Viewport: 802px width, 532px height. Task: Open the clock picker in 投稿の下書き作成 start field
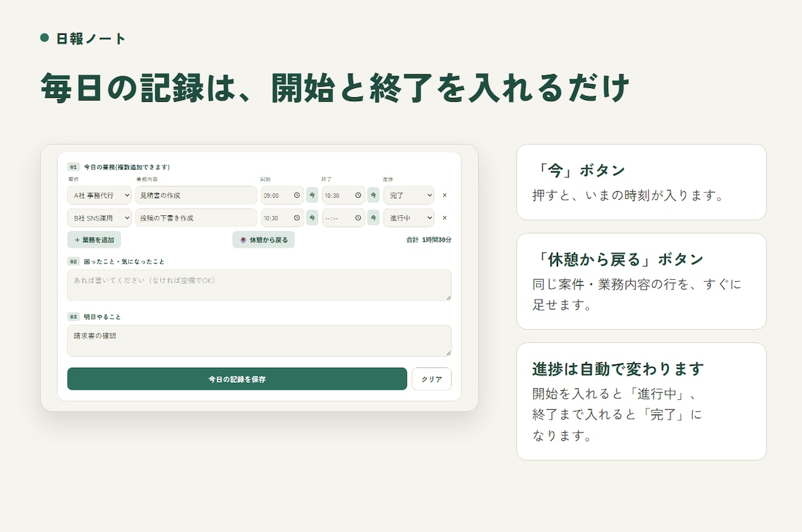coord(296,218)
